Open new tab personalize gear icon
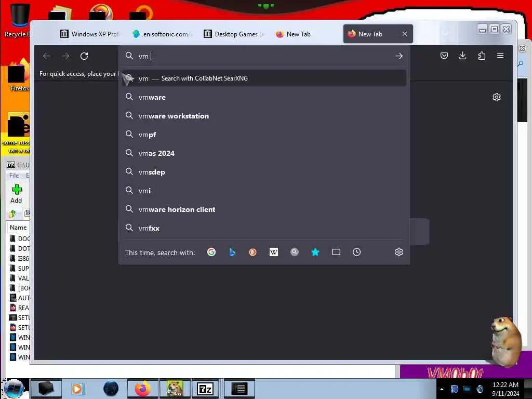Viewport: 532px width, 399px height. [496, 97]
